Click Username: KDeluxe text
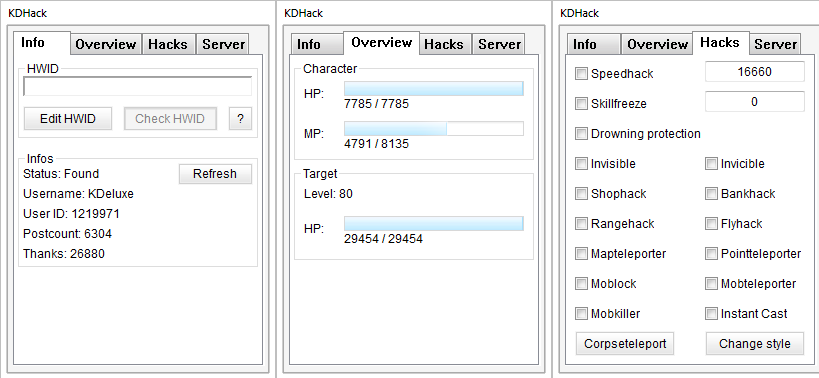Image resolution: width=819 pixels, height=378 pixels. (78, 194)
